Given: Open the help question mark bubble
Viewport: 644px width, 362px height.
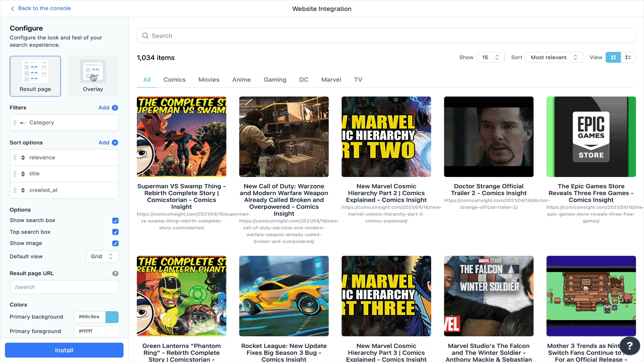Looking at the screenshot, I should click(x=629, y=345).
